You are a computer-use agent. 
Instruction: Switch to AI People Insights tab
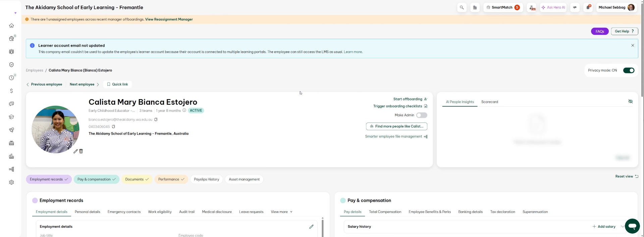click(x=460, y=102)
